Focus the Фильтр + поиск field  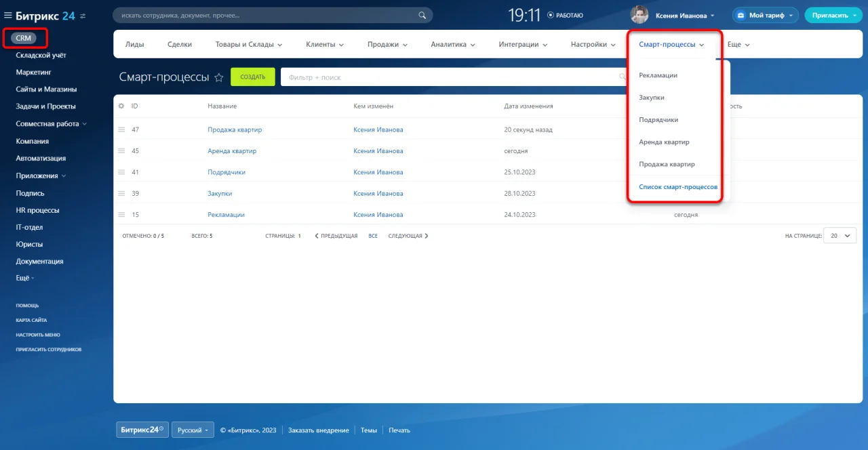click(x=456, y=77)
